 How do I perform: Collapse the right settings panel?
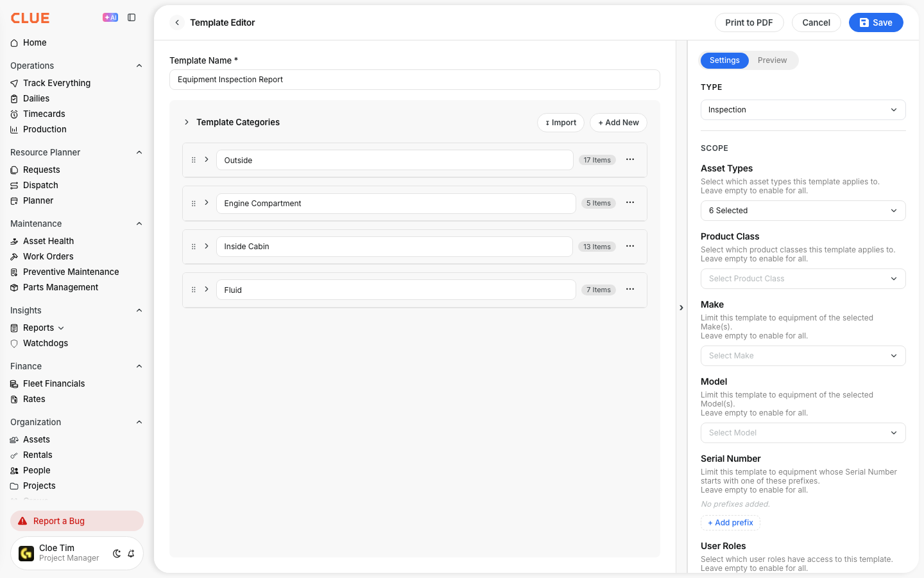(681, 308)
